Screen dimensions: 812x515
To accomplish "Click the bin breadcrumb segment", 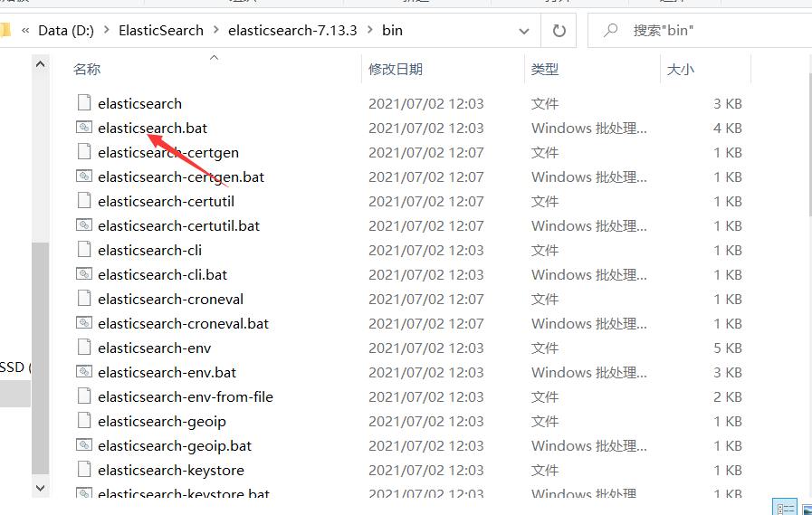I will coord(392,31).
